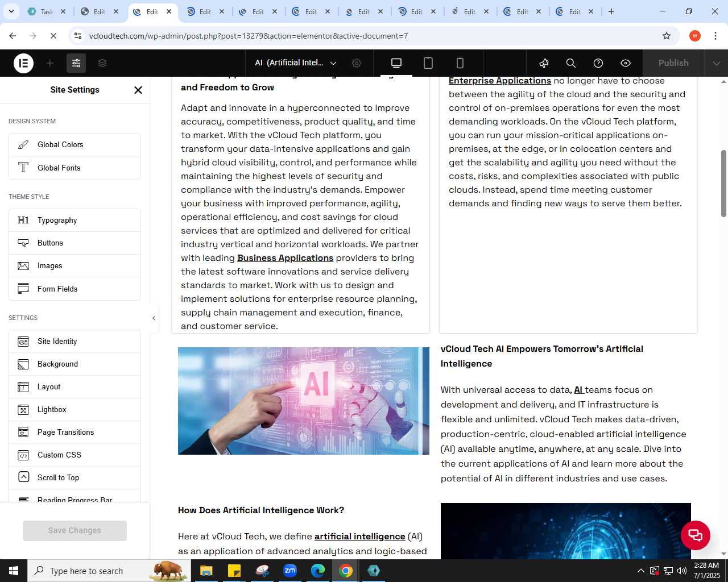This screenshot has width=728, height=582.
Task: Click the underlined AI link
Action: point(578,390)
